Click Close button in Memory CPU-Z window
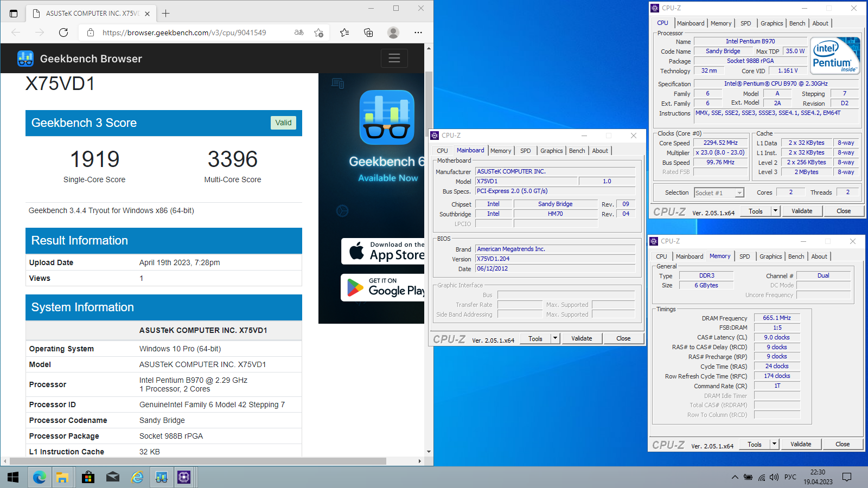868x488 pixels. pos(843,444)
